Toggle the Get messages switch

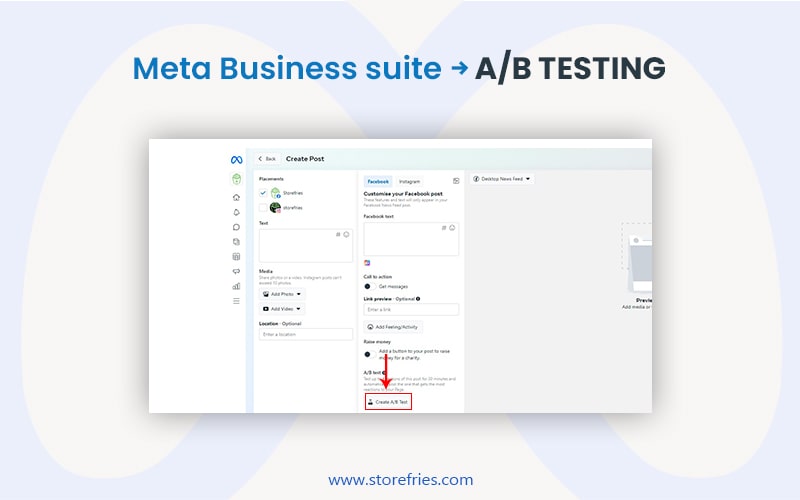(368, 286)
